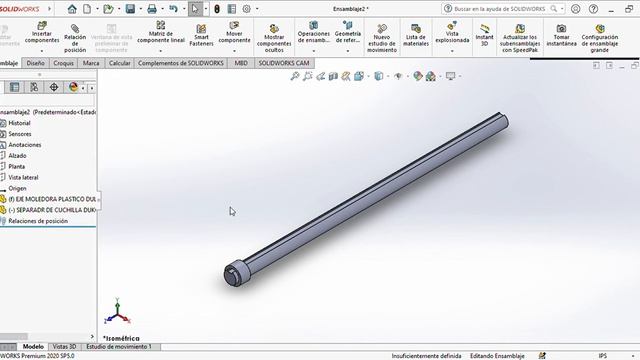Expand dropdown under Mover componente
The height and width of the screenshot is (360, 640).
pyautogui.click(x=234, y=51)
